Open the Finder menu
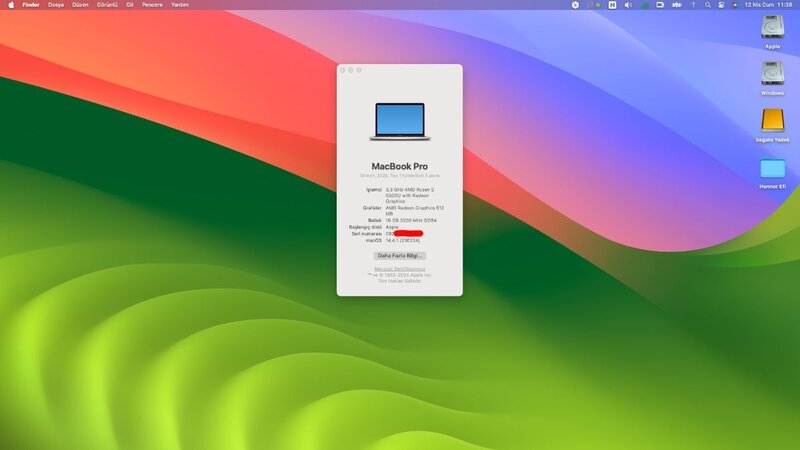This screenshot has width=800, height=450. [31, 5]
